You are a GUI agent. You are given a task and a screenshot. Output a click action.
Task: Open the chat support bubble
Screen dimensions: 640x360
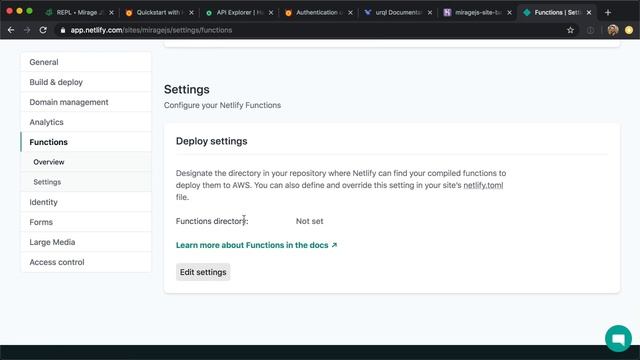click(x=618, y=338)
